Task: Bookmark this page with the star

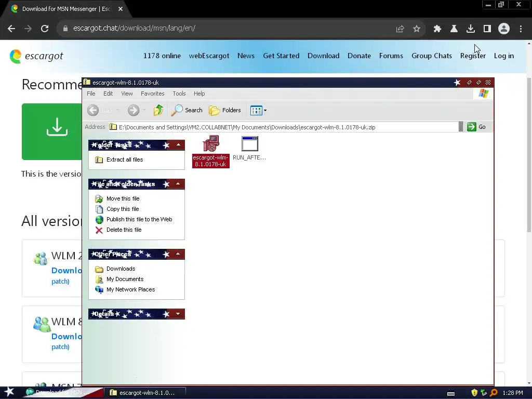Action: point(417,29)
